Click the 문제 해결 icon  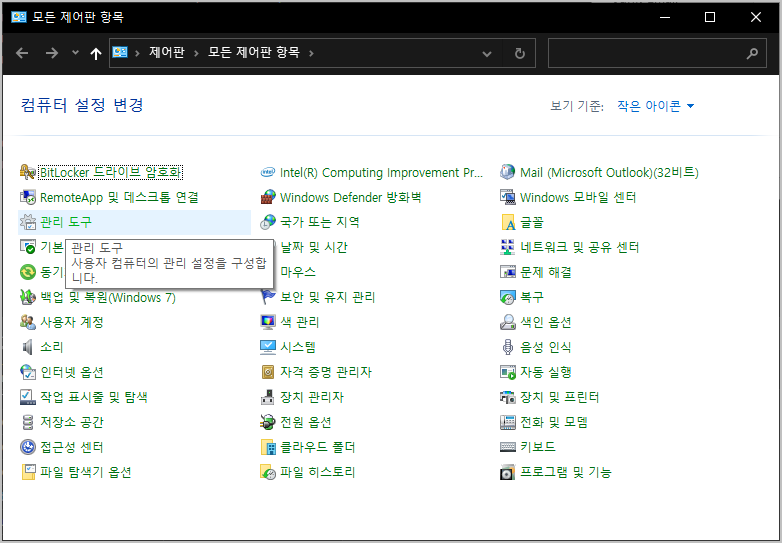[507, 272]
